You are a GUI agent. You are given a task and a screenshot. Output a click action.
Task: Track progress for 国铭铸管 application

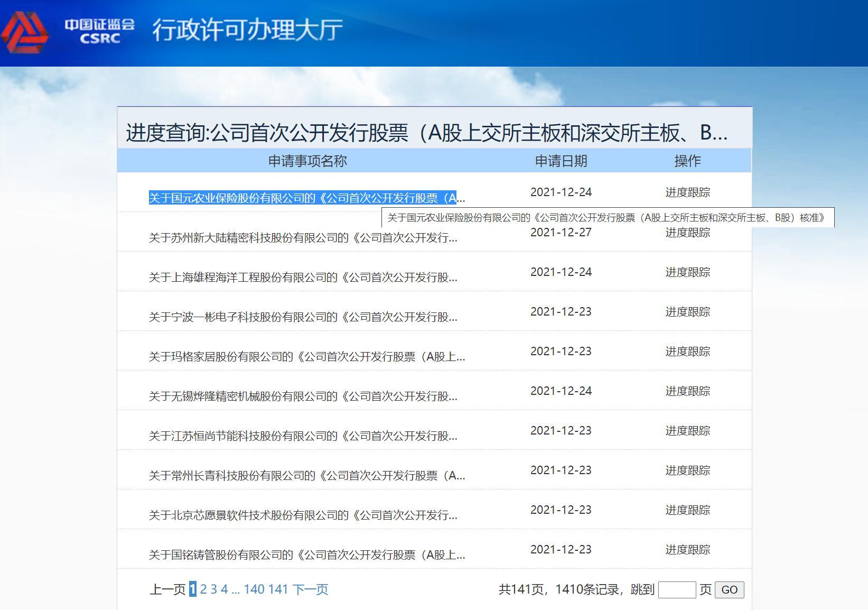(x=687, y=550)
